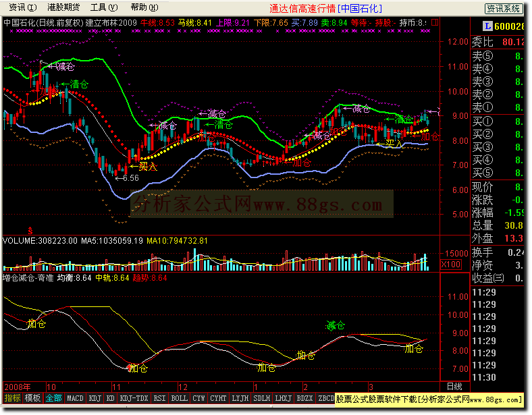Click the 上限:9.21 value

click(x=233, y=23)
